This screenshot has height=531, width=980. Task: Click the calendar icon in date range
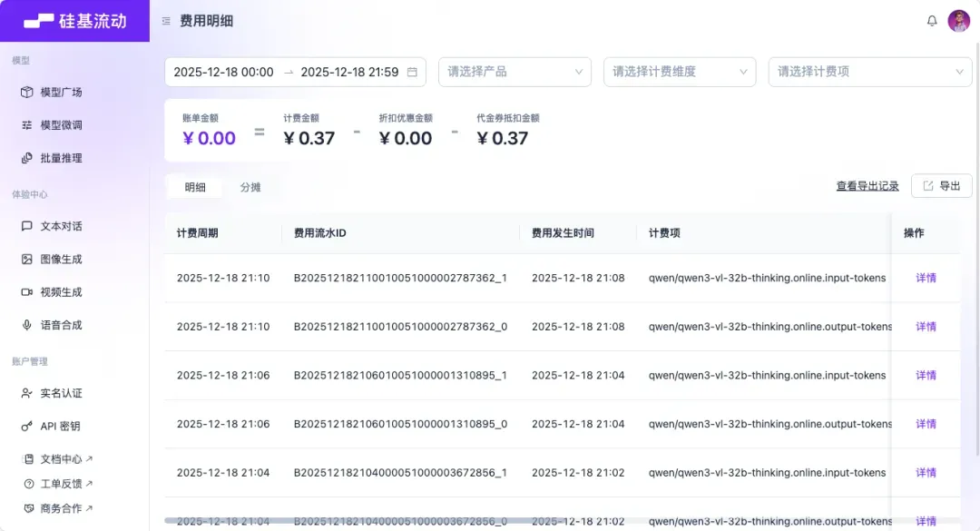click(x=412, y=72)
